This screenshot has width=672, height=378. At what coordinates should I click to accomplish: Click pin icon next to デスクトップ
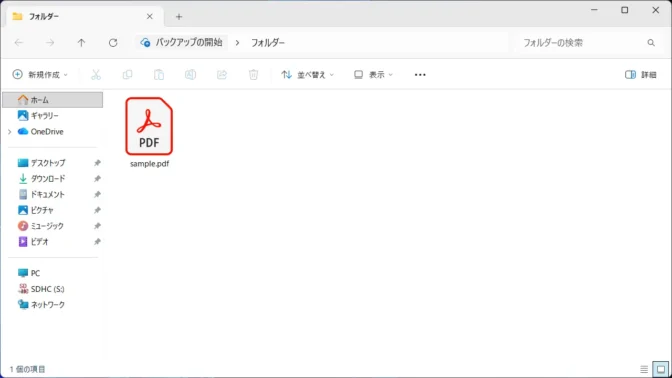[97, 163]
